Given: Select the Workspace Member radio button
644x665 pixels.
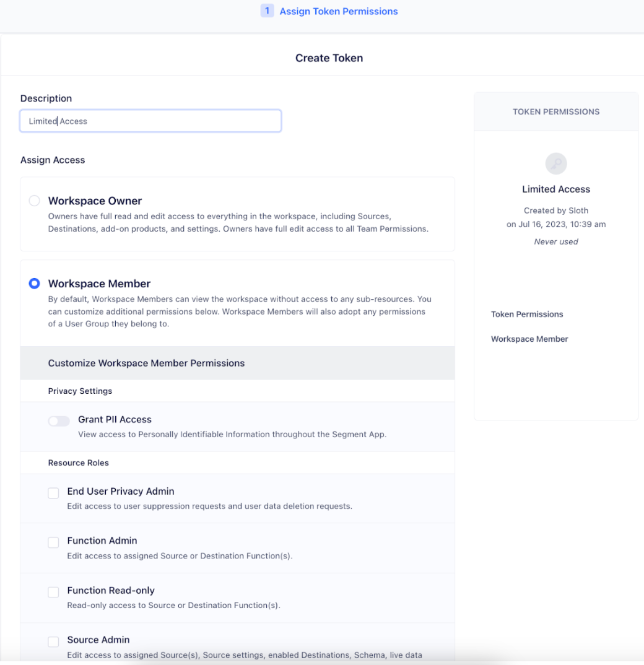Looking at the screenshot, I should (34, 283).
